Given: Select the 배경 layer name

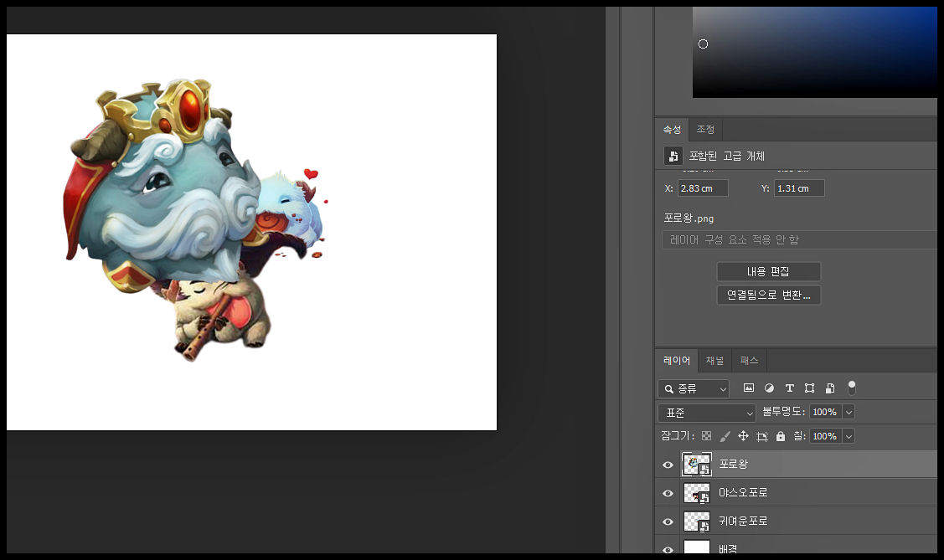Looking at the screenshot, I should point(728,548).
